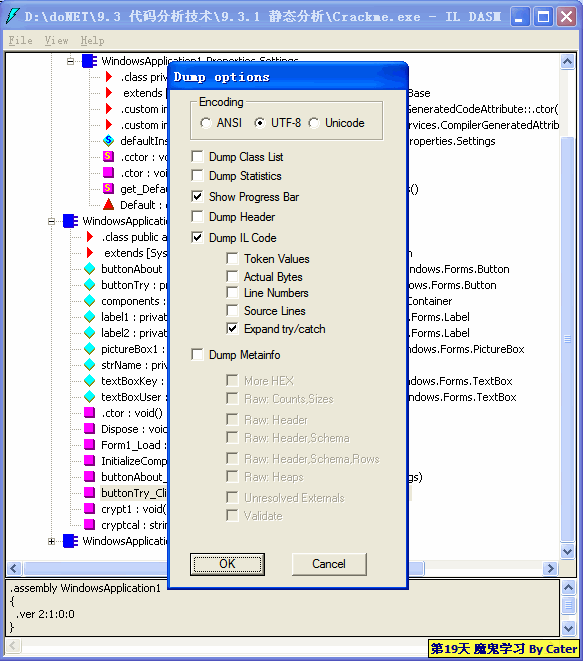The image size is (583, 661).
Task: Click the static method icon beside get_Defa
Action: pyautogui.click(x=108, y=188)
